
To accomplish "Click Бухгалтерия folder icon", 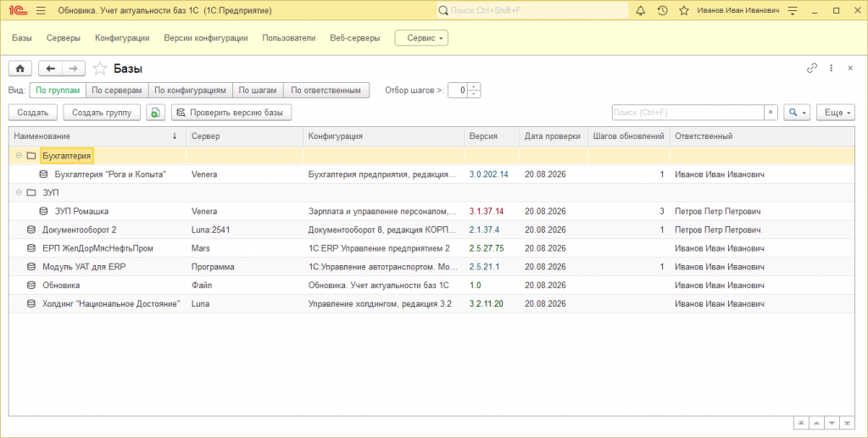I will click(31, 156).
